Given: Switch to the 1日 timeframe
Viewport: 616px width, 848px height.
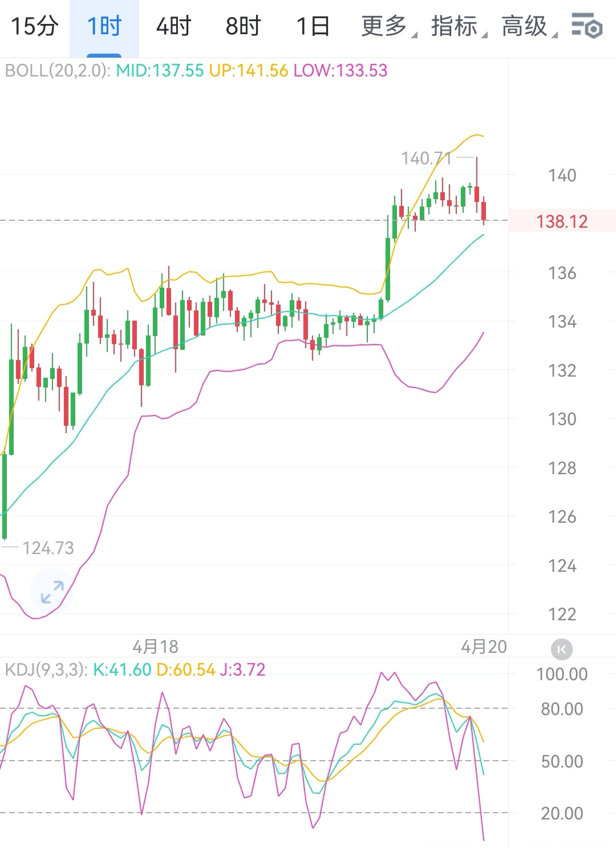Looking at the screenshot, I should click(313, 26).
